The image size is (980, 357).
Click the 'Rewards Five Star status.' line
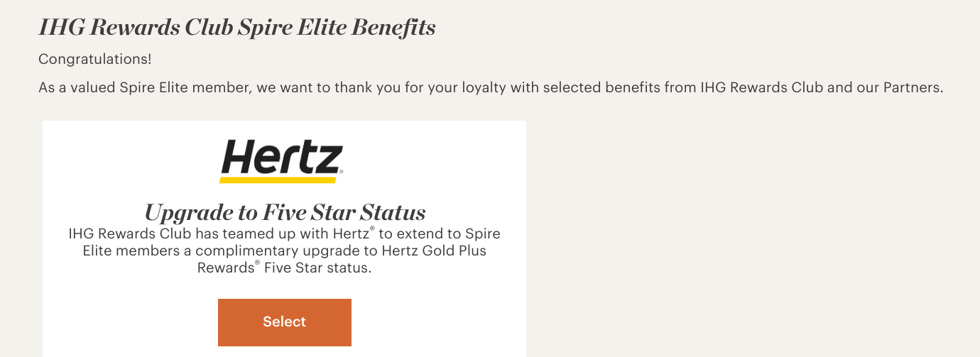(x=284, y=268)
